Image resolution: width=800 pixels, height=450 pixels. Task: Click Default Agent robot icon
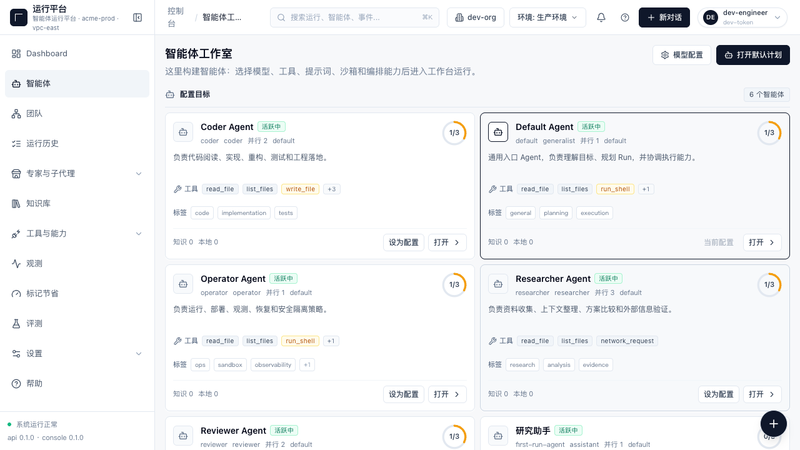point(498,132)
